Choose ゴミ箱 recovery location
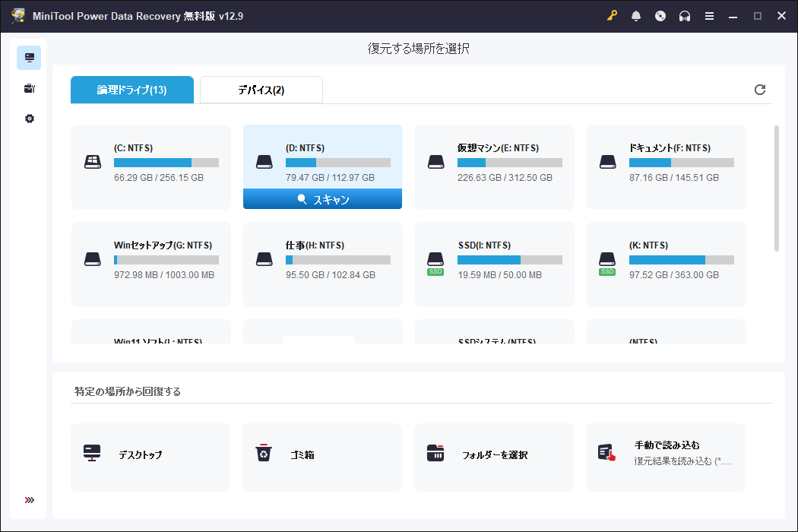This screenshot has height=532, width=798. (x=322, y=458)
